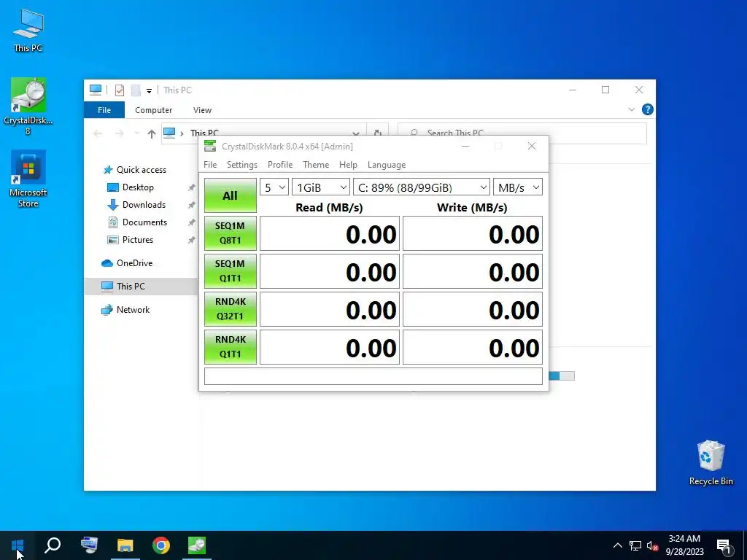The image size is (747, 560).
Task: Select Desktop in the navigation pane
Action: [x=138, y=187]
